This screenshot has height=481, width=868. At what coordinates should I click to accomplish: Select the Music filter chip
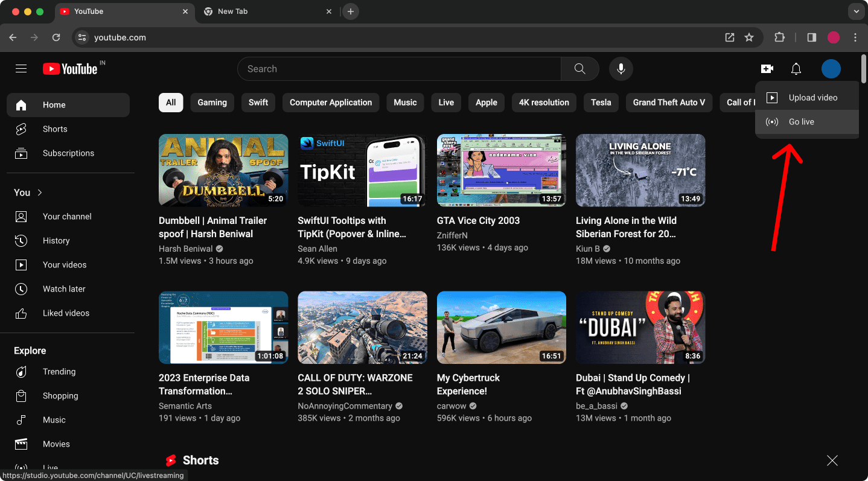click(405, 102)
